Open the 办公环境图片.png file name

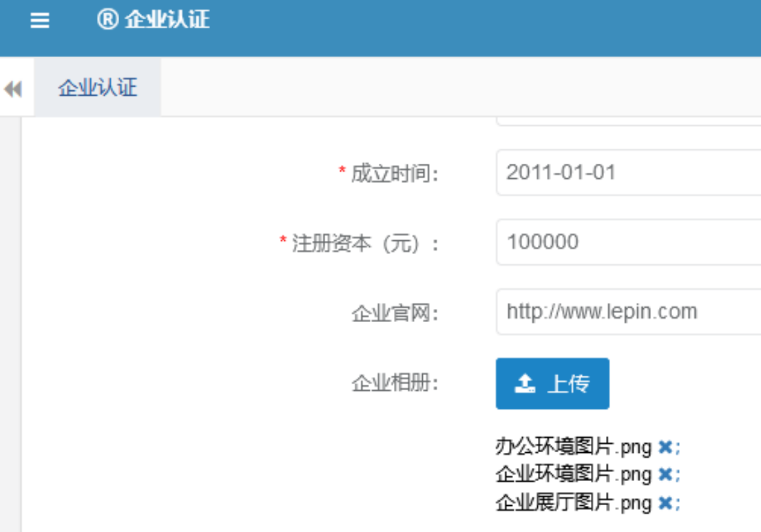click(573, 447)
